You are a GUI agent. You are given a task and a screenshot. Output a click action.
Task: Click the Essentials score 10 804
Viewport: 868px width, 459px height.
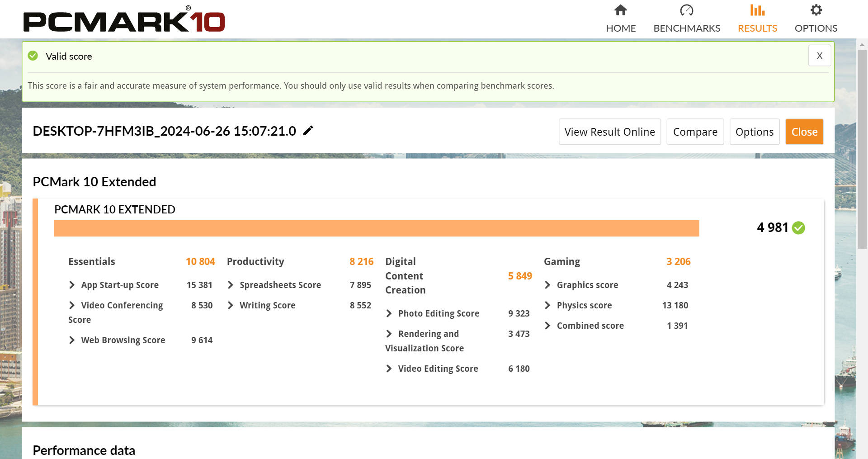[x=200, y=261]
